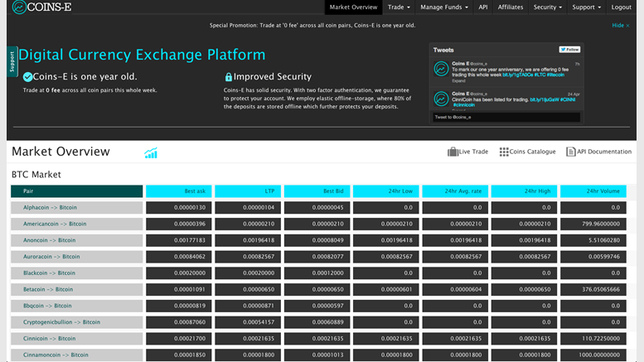Viewport: 644px width, 362px height.
Task: Hide the special promotion banner
Action: click(x=621, y=26)
